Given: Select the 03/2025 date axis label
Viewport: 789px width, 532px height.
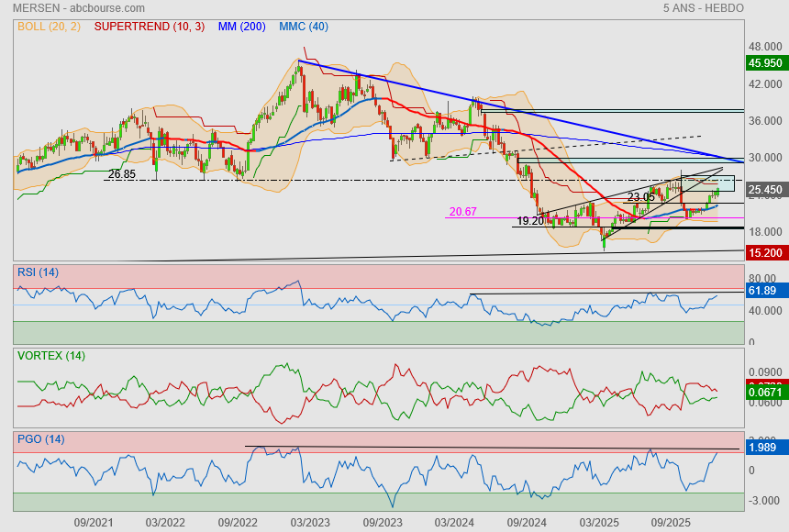Looking at the screenshot, I should tap(601, 522).
